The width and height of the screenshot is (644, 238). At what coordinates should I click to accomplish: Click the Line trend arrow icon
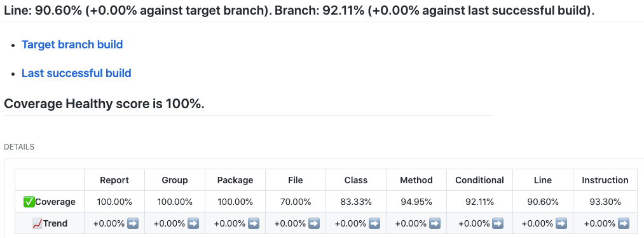561,223
